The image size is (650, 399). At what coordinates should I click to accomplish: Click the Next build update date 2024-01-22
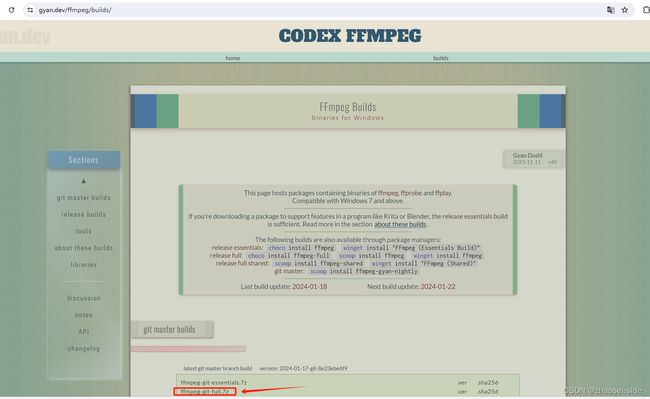(x=438, y=286)
